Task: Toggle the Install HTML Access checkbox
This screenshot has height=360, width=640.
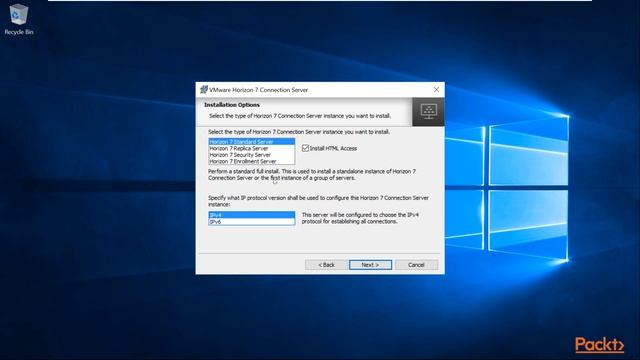Action: (x=305, y=148)
